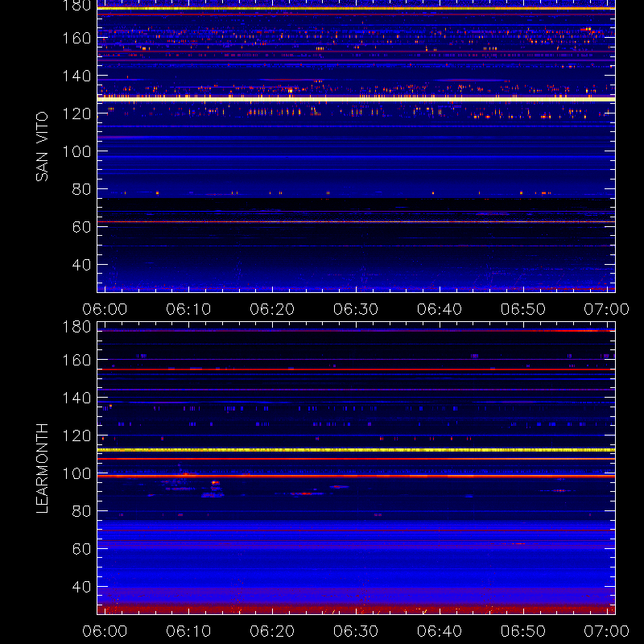Click 06:30 time label under Learmonth plot
The height and width of the screenshot is (644, 644).
(x=356, y=631)
